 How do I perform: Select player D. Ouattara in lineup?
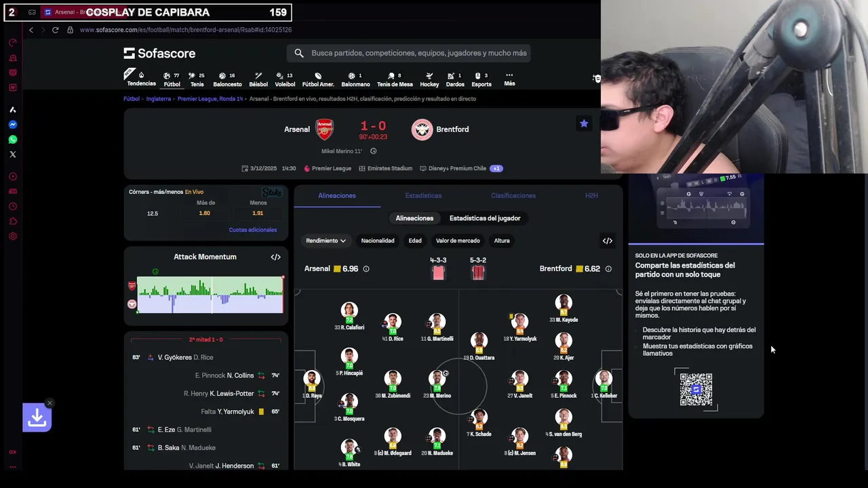[x=479, y=346]
